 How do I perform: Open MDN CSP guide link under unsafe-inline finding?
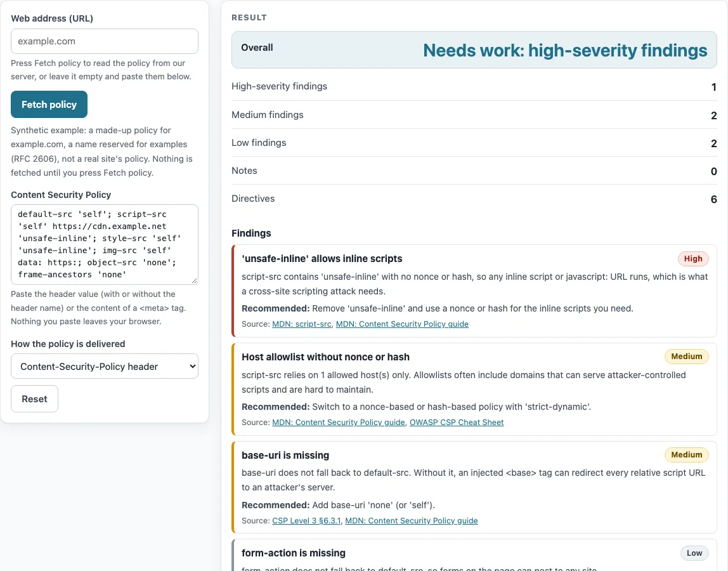[402, 324]
